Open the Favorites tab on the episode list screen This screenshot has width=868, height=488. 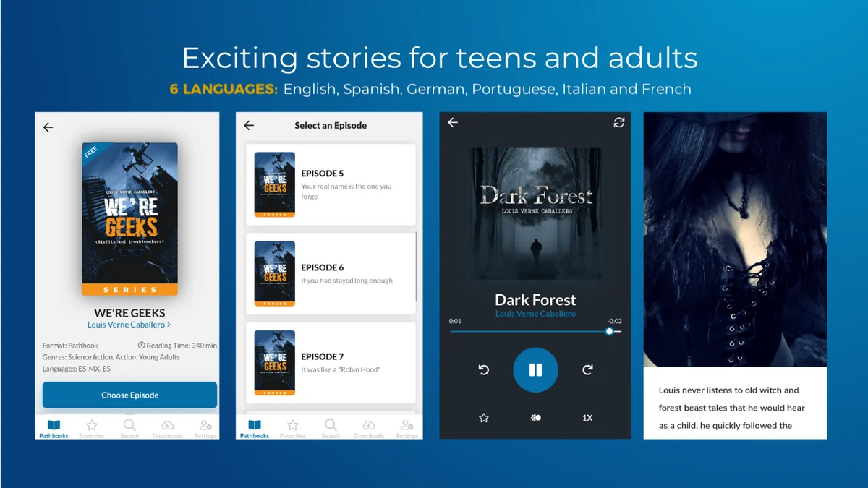293,429
